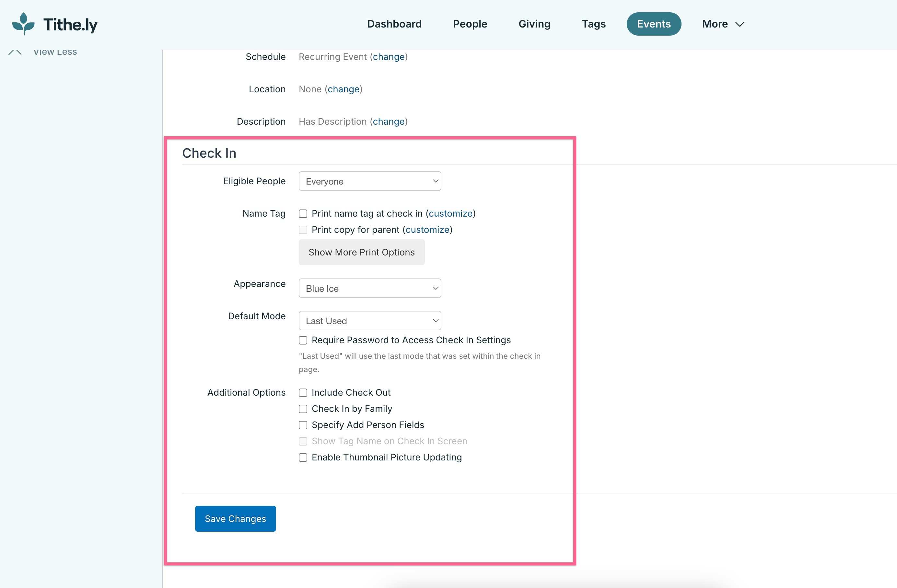Enable Thumbnail Picture Updating checkbox
897x588 pixels.
pos(303,457)
